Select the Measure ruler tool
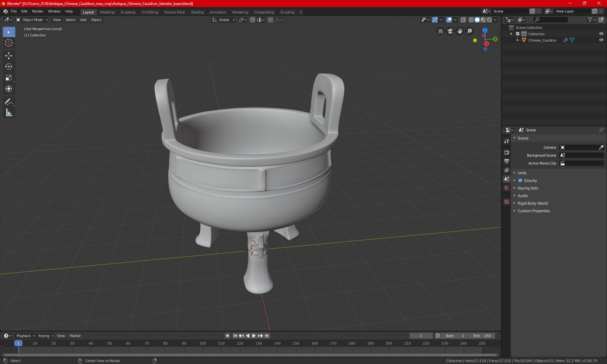Screen dimensions: 607x364 9,113
